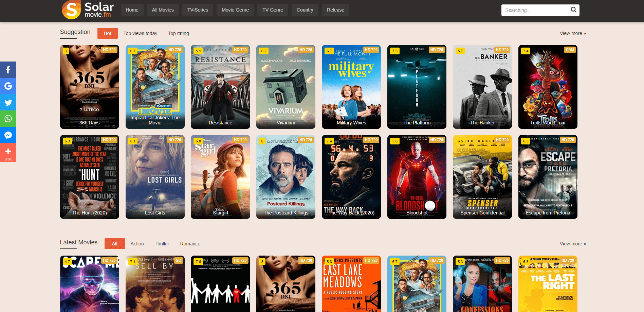The width and height of the screenshot is (644, 312).
Task: Open Vivarium movie poster
Action: pyautogui.click(x=286, y=87)
